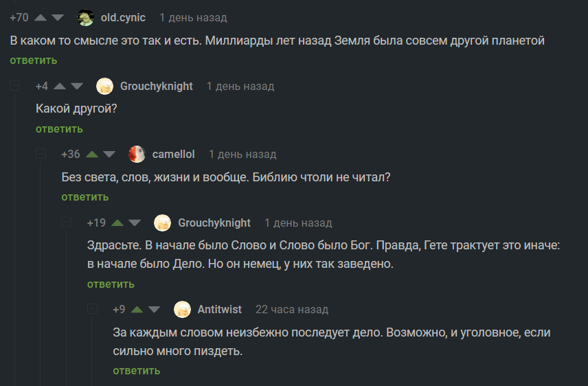
Task: Downvote camellol's comment
Action: pos(109,155)
